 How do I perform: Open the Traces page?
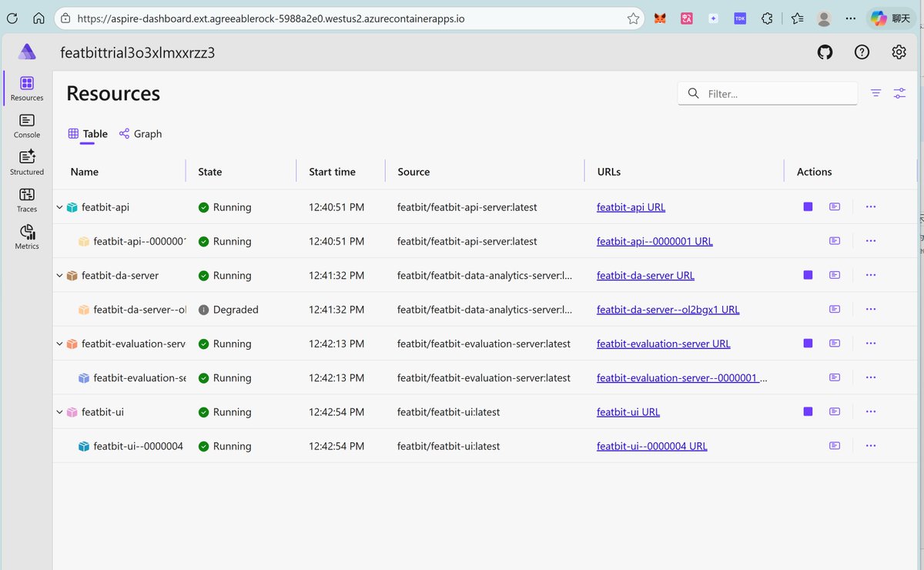27,200
